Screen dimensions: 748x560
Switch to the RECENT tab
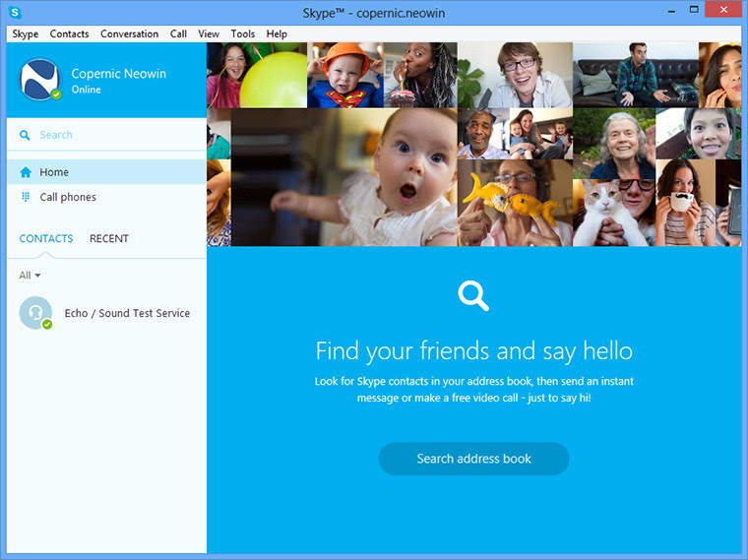tap(109, 238)
